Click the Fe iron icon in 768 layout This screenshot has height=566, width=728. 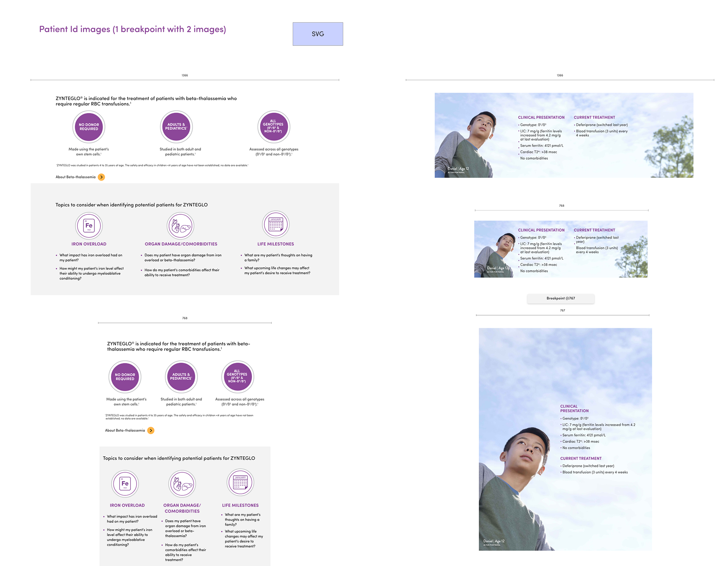pos(125,483)
